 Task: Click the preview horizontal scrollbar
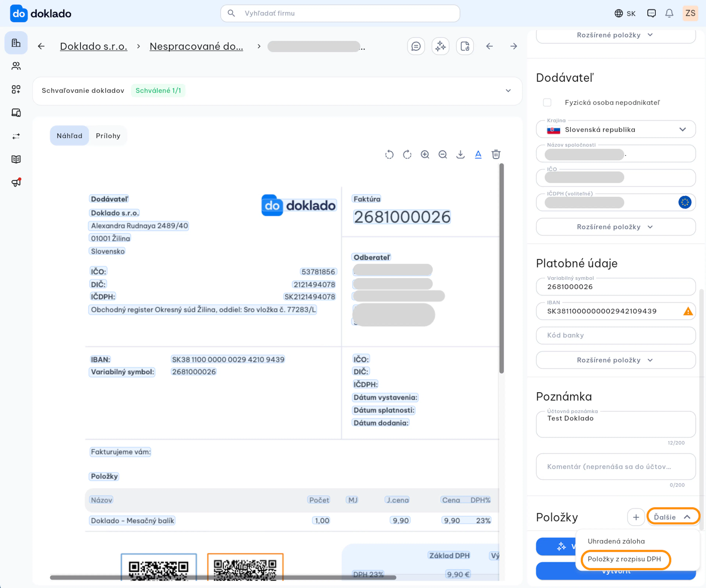coord(223,578)
